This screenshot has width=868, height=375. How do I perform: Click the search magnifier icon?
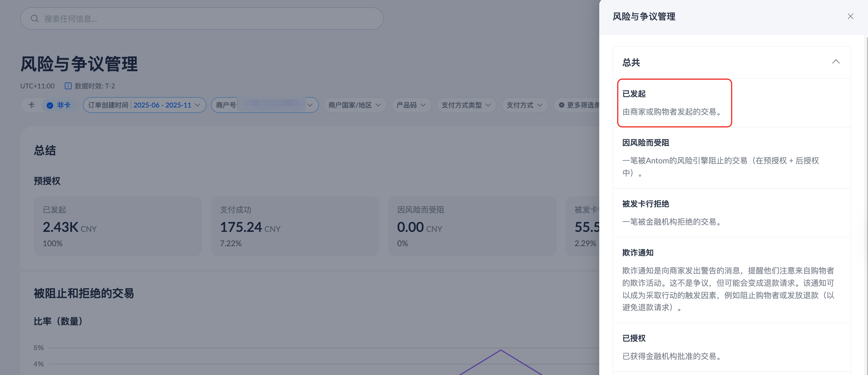35,19
